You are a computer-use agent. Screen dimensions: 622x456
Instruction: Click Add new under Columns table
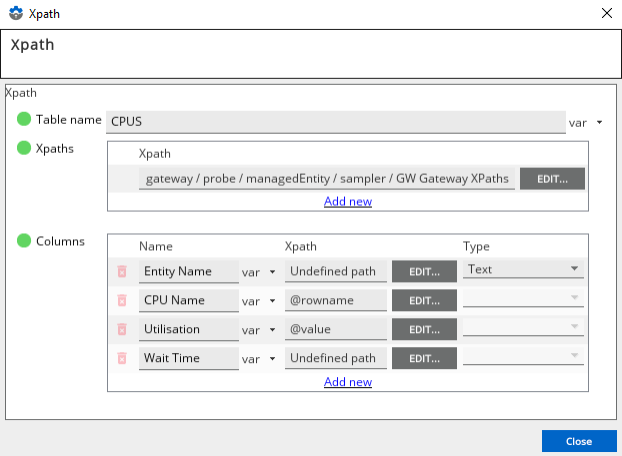[347, 382]
